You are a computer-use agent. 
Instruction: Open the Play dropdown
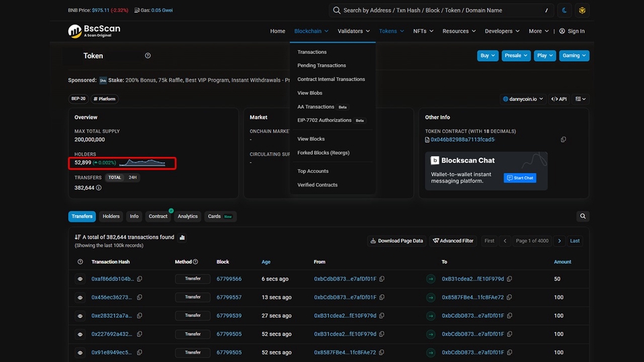545,56
